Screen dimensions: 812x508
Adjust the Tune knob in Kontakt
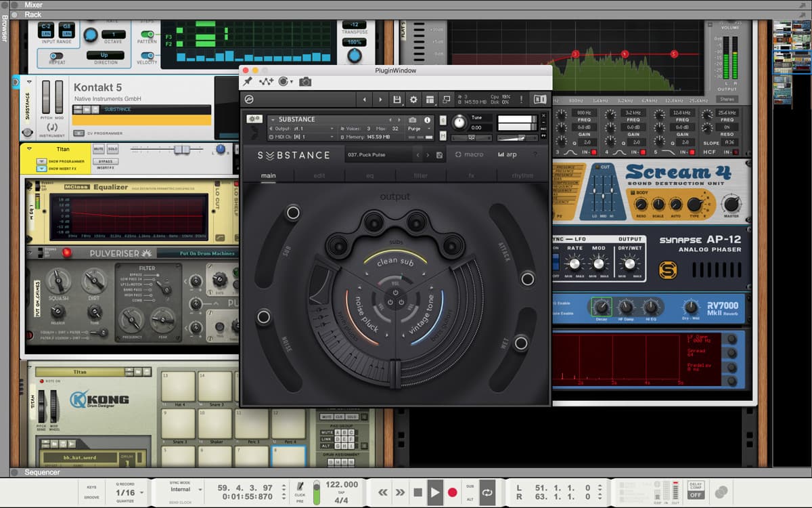(460, 123)
